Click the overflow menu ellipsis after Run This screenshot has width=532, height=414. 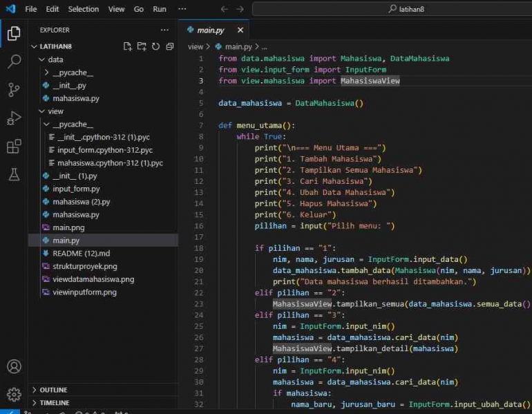[x=182, y=9]
